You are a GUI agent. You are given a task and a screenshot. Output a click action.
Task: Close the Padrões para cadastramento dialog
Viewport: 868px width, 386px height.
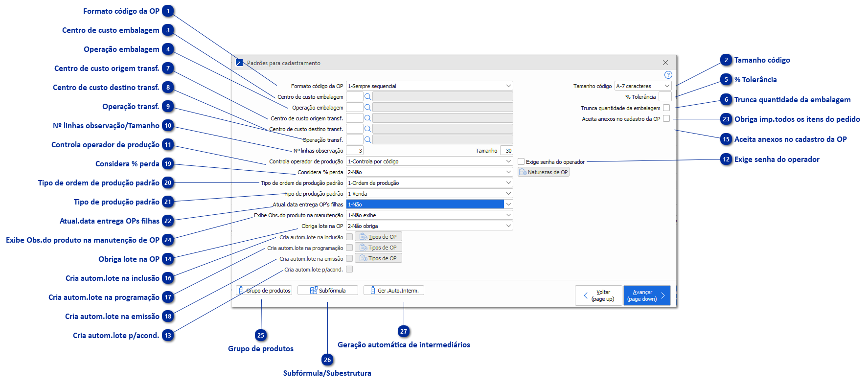pos(665,63)
